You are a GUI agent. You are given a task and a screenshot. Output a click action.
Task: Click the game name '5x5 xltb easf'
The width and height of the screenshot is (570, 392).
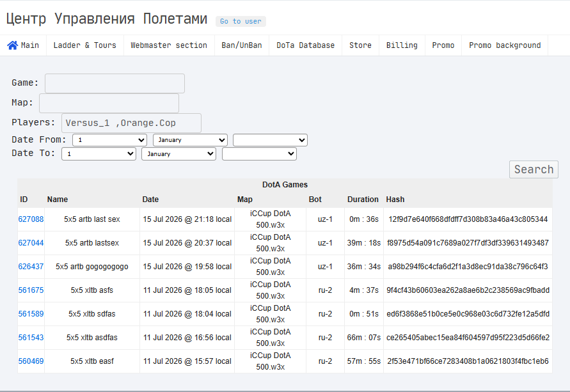92,361
